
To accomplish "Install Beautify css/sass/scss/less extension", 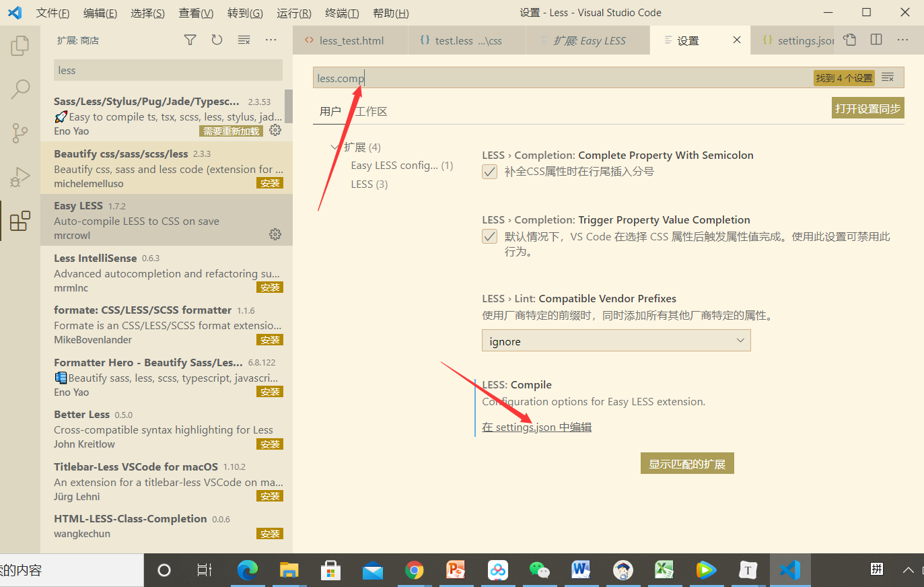I will (x=270, y=183).
